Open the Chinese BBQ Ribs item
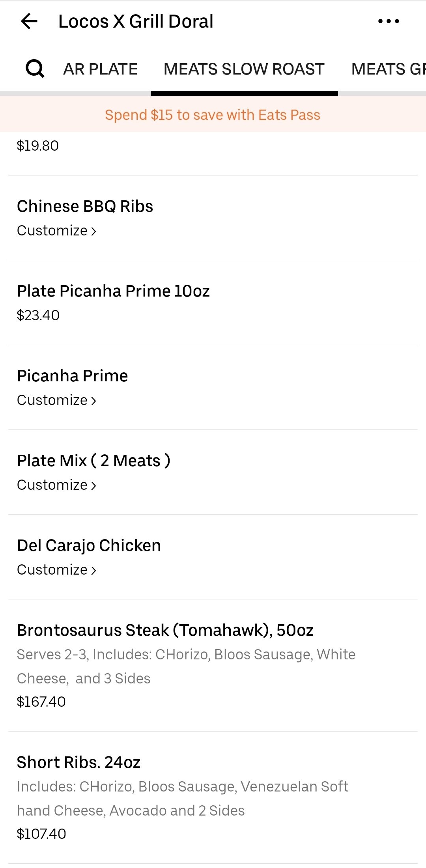The image size is (426, 868). [85, 206]
